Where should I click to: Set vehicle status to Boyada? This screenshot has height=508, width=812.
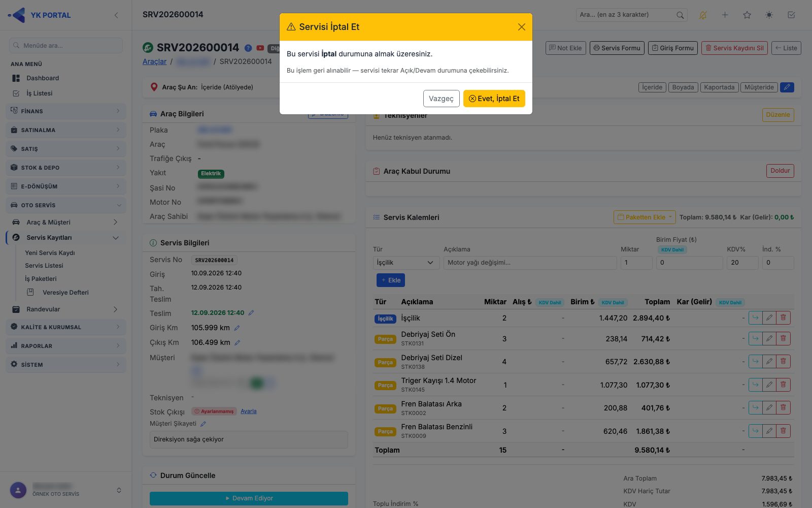click(683, 87)
